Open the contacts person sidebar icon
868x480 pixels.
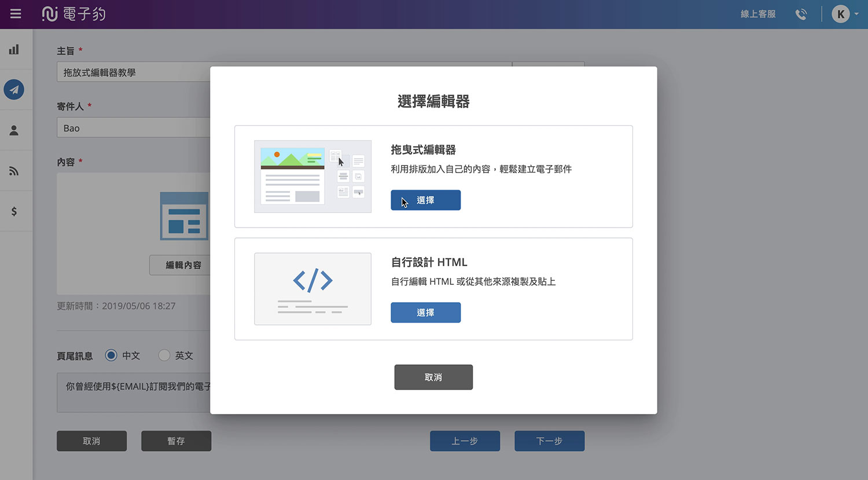pos(14,130)
